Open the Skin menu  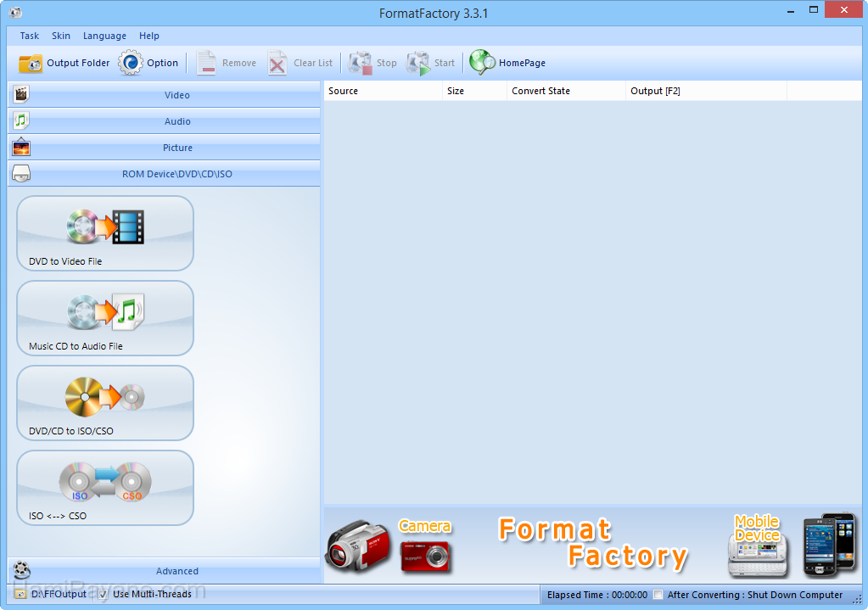[x=61, y=36]
